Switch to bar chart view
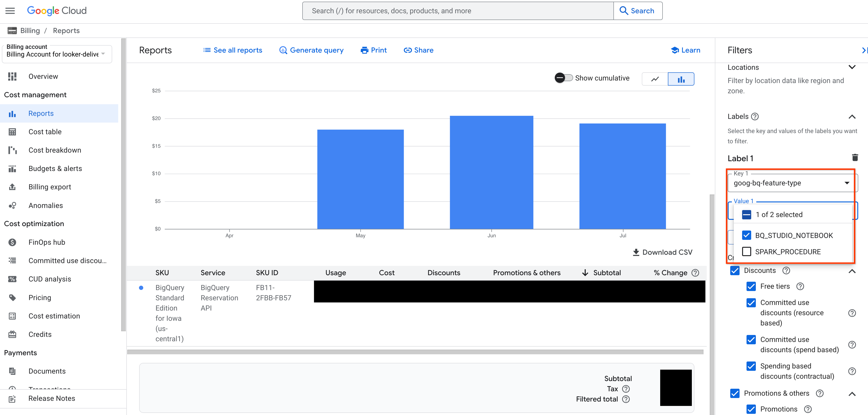The height and width of the screenshot is (415, 868). pos(681,79)
